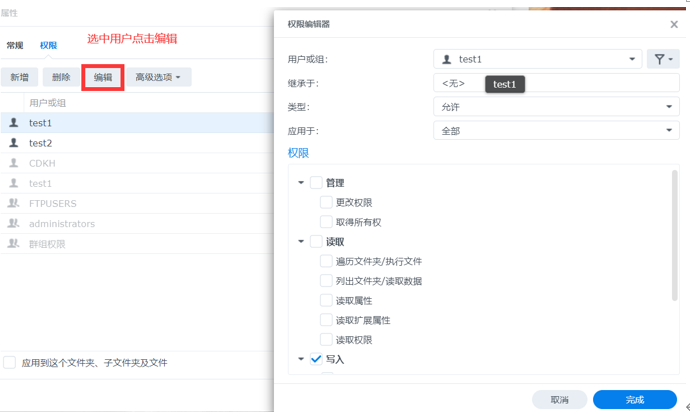Open the 应用于 dropdown showing 全部
The height and width of the screenshot is (412, 690).
coord(556,131)
